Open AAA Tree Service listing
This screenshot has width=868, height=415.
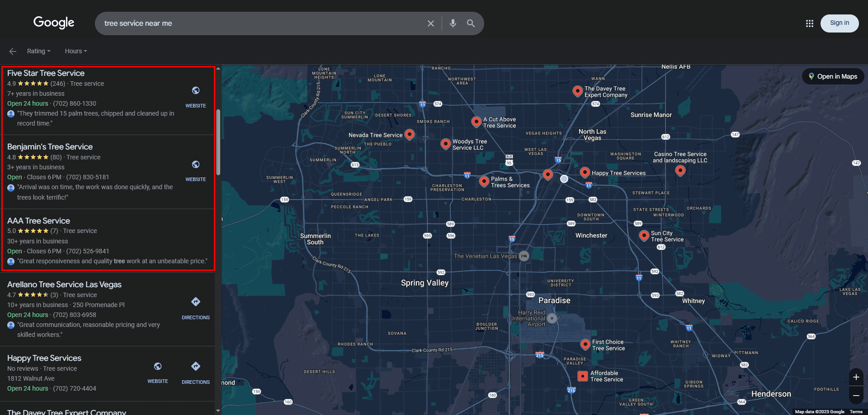[x=38, y=221]
